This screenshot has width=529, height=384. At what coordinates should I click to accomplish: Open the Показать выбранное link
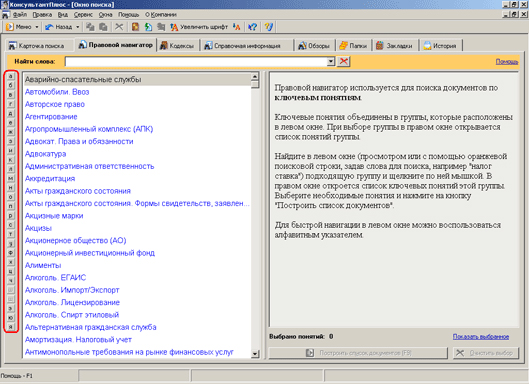481,336
